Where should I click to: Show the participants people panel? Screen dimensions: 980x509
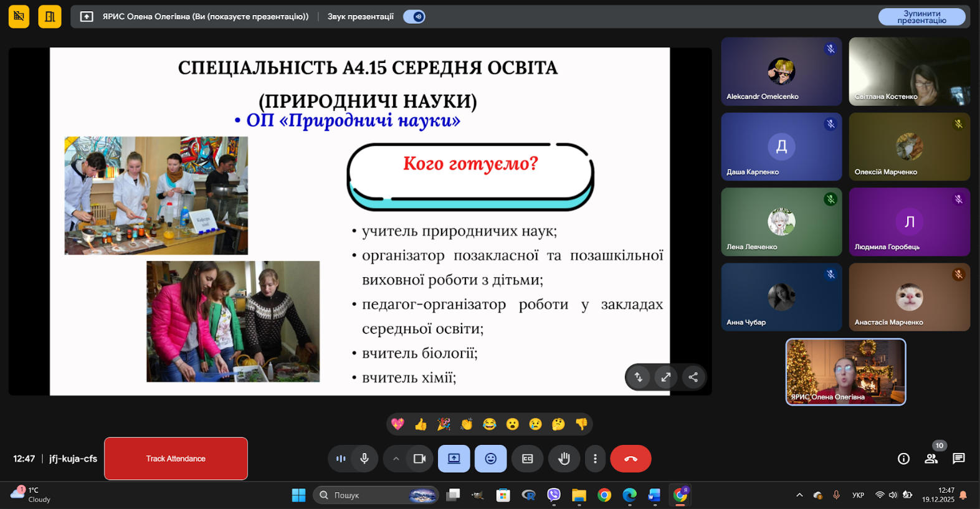(931, 459)
